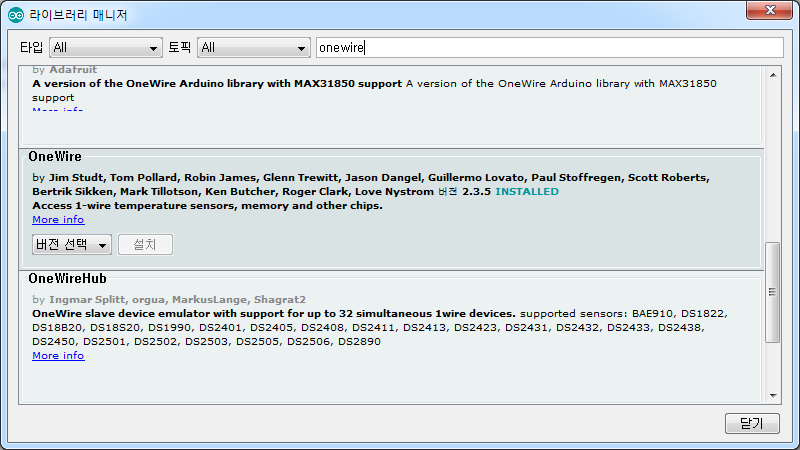
Task: Open More info link for OneWireHub
Action: pyautogui.click(x=58, y=356)
